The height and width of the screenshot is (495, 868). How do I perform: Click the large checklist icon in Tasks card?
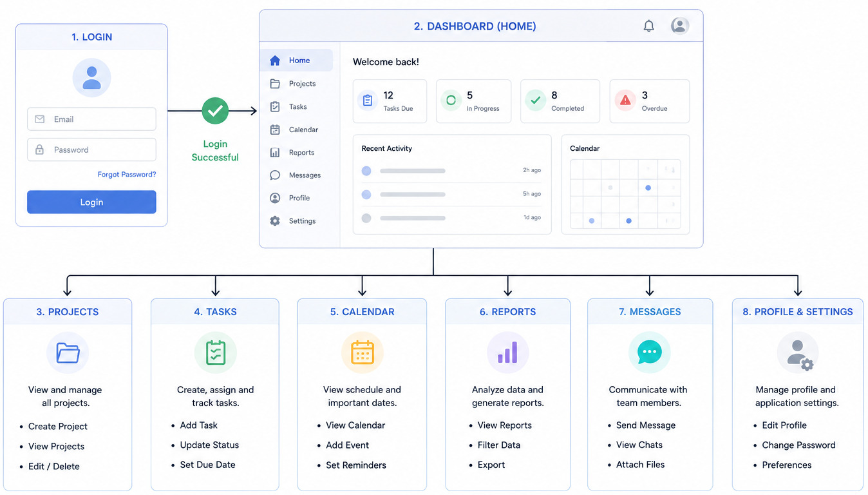coord(216,353)
